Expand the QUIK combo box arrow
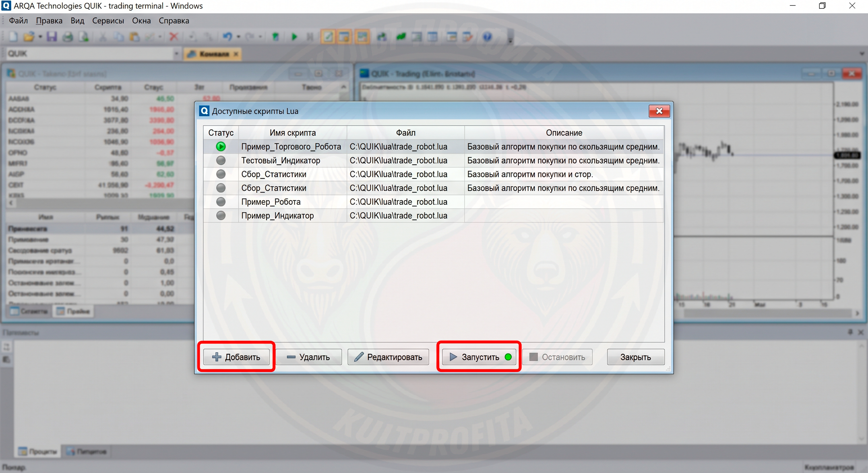This screenshot has width=868, height=473. (x=176, y=54)
